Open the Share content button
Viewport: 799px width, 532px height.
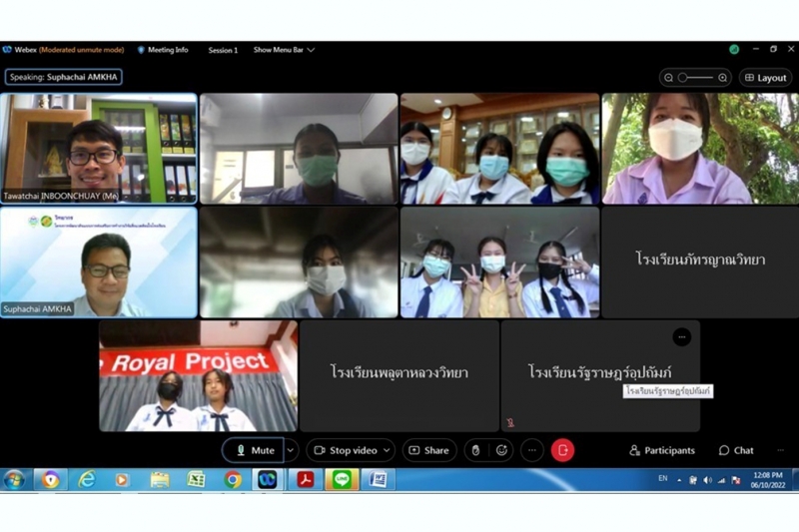(x=429, y=450)
